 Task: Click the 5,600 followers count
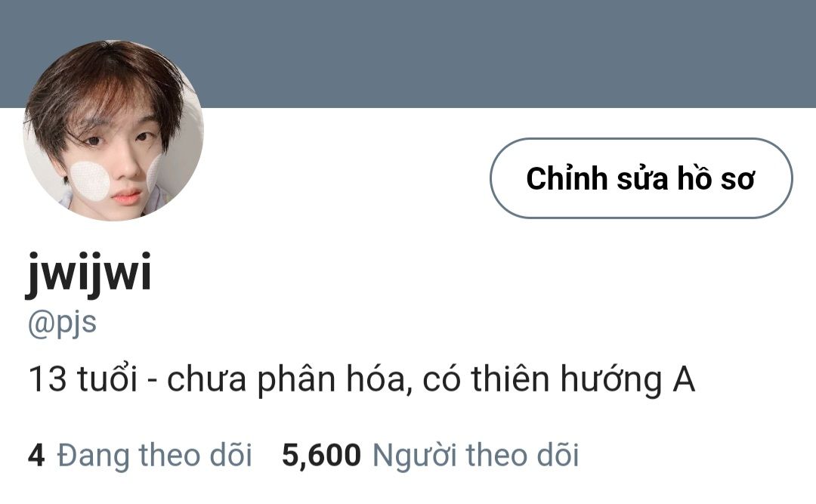(321, 456)
